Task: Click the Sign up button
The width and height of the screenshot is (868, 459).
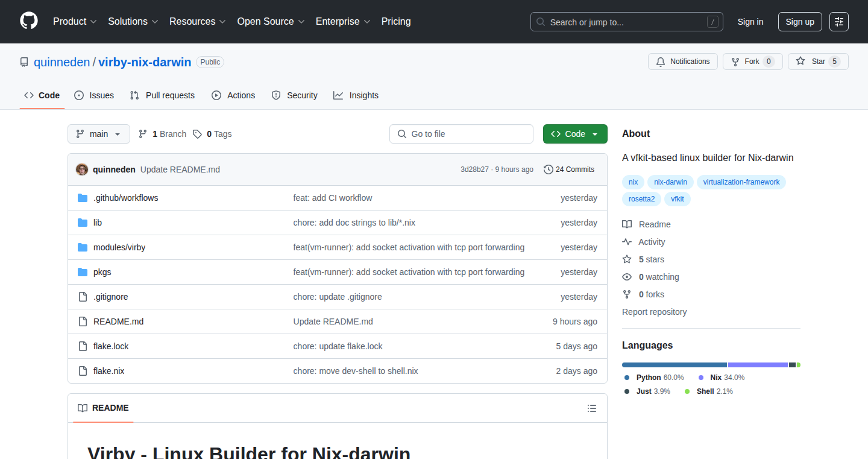Action: click(800, 22)
